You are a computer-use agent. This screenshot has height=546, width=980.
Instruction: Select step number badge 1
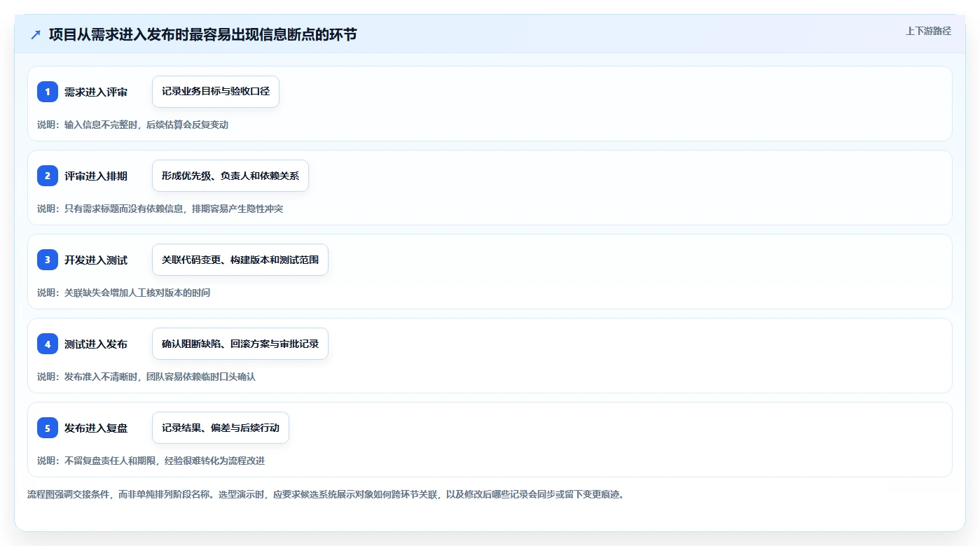(x=48, y=92)
